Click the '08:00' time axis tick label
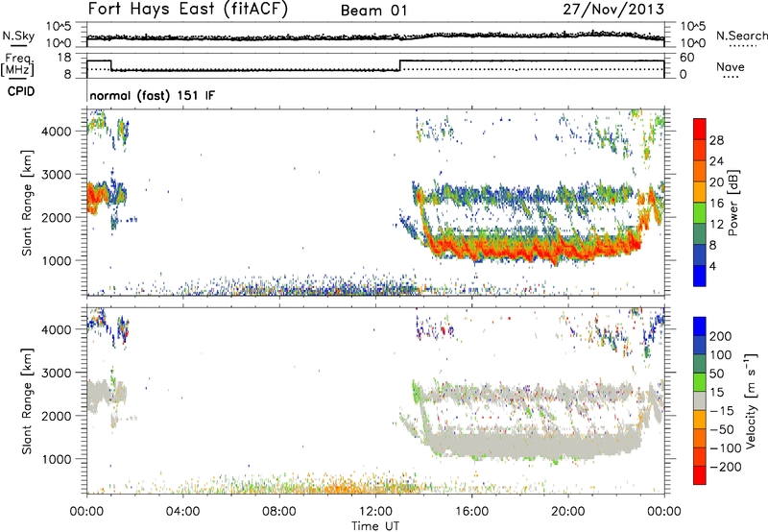Screen dimensions: 768x532 pos(279,512)
